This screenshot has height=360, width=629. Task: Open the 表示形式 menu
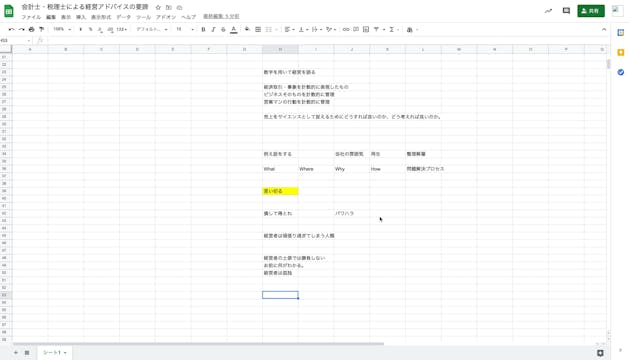pyautogui.click(x=101, y=17)
